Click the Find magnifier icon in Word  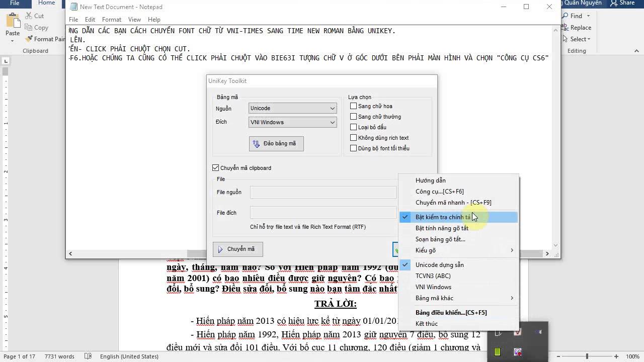(566, 16)
